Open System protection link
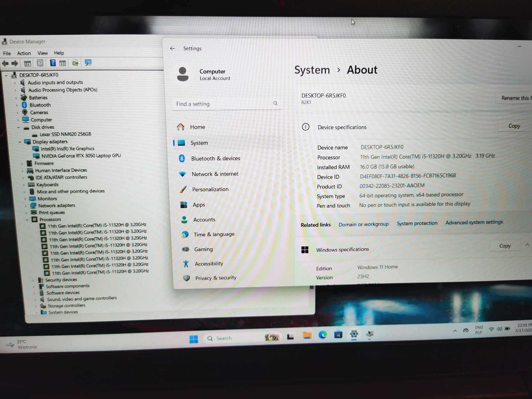This screenshot has height=399, width=532. tap(417, 223)
